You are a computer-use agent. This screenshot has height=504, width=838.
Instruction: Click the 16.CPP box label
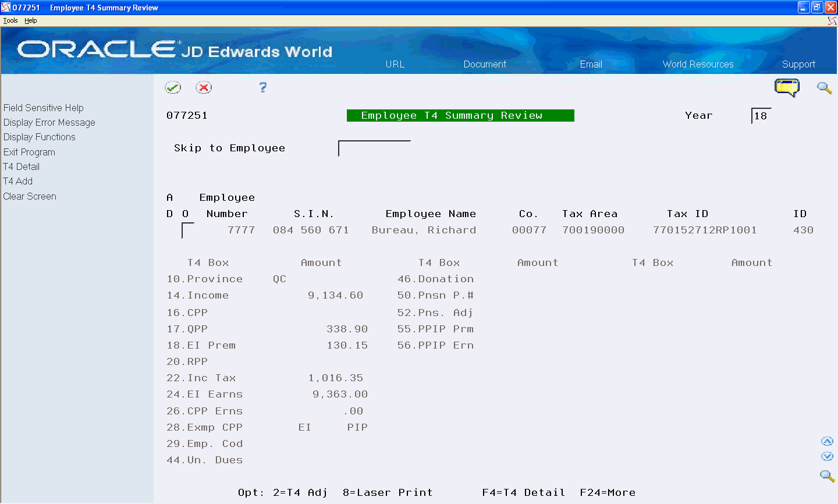pyautogui.click(x=187, y=313)
